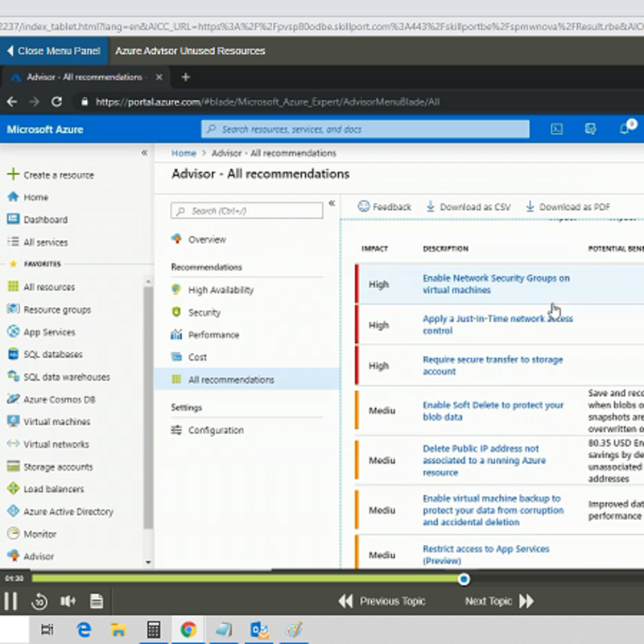Open File Explorer from the taskbar
The width and height of the screenshot is (644, 644).
pyautogui.click(x=118, y=630)
